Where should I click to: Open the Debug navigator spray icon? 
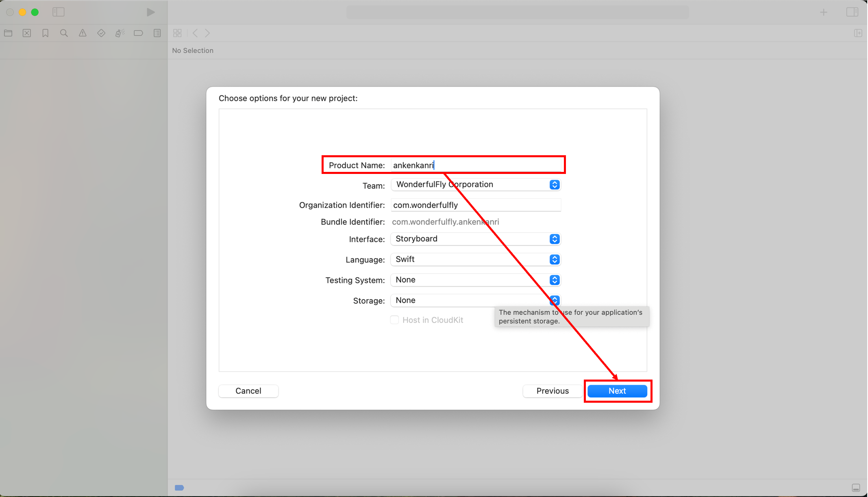pos(120,33)
